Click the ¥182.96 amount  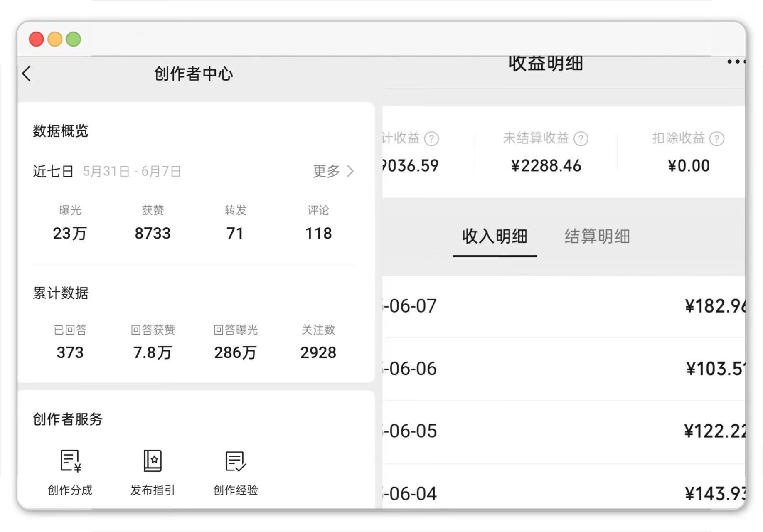coord(715,306)
